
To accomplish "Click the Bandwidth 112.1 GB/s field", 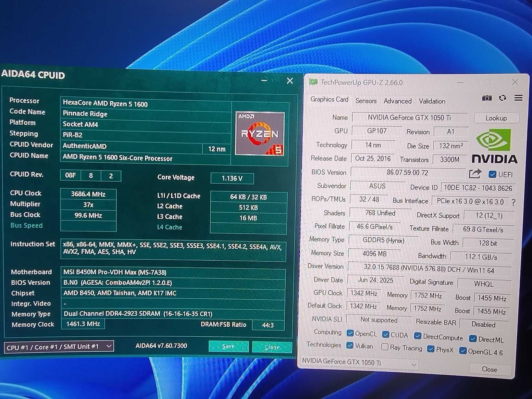I will (x=481, y=257).
